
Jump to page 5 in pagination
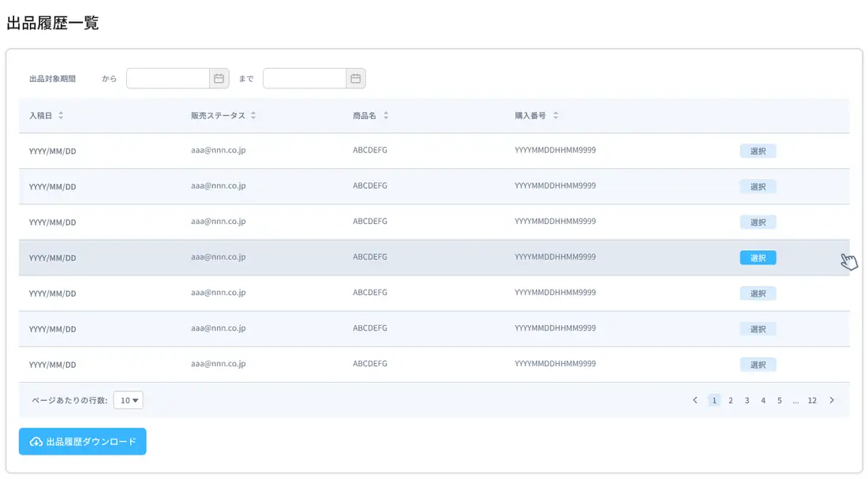coord(780,400)
